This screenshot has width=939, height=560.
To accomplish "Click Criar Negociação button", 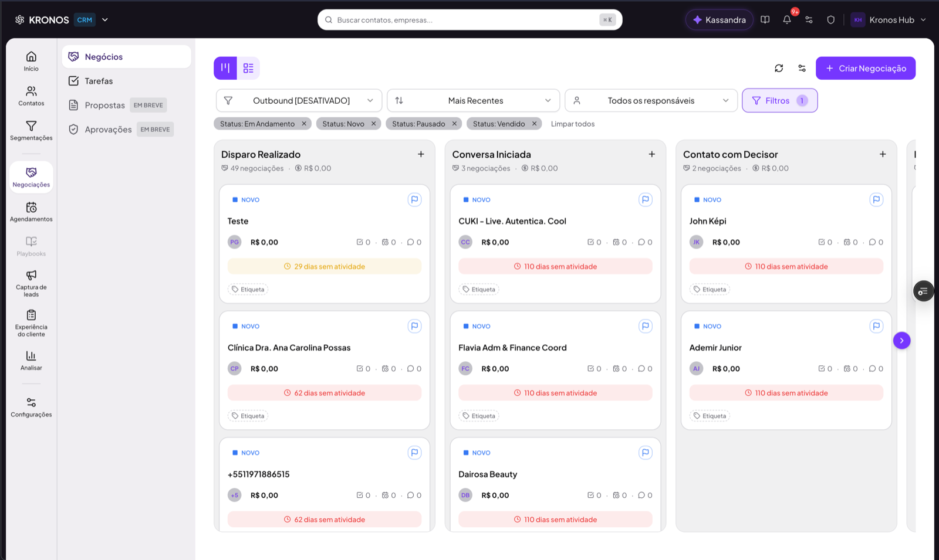I will tap(865, 68).
